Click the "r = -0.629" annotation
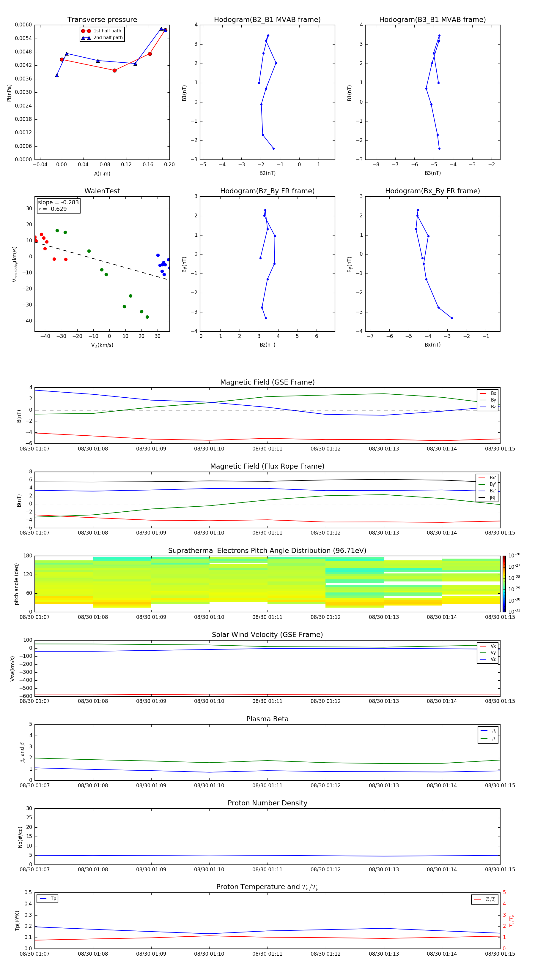This screenshot has width=535, height=980. pos(53,209)
